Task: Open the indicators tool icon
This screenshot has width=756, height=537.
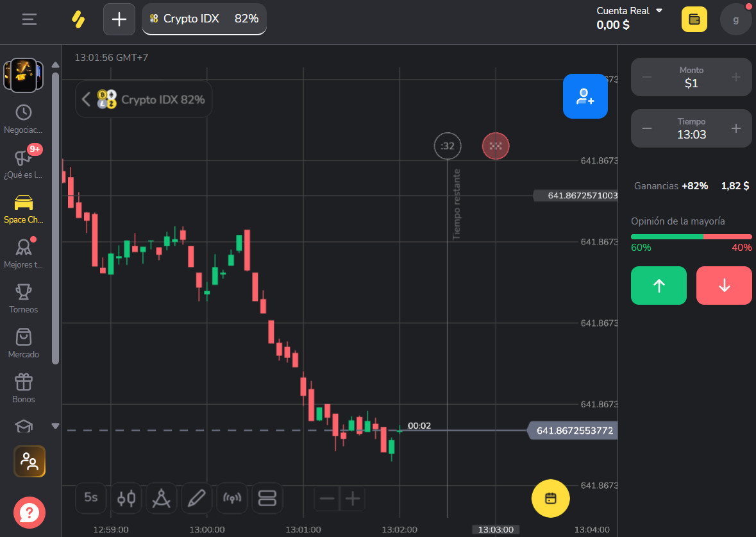Action: pos(161,499)
